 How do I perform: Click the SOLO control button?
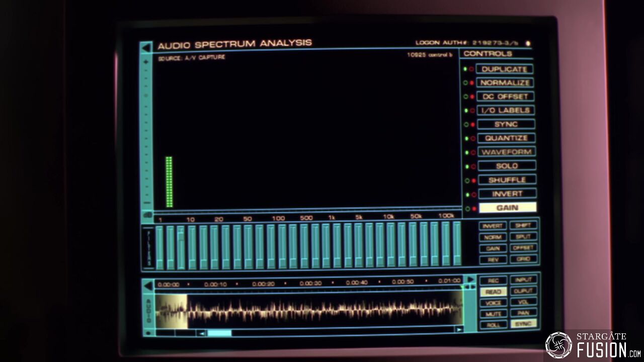[507, 165]
